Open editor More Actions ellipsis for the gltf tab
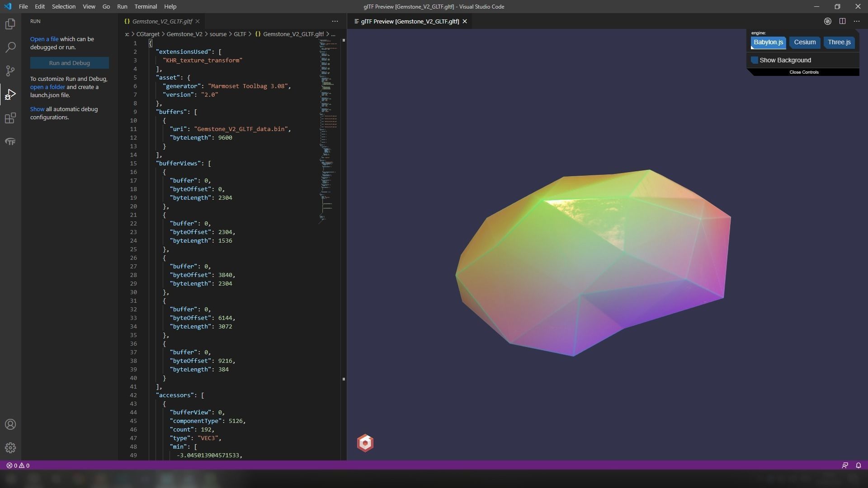This screenshot has width=868, height=488. click(x=335, y=21)
